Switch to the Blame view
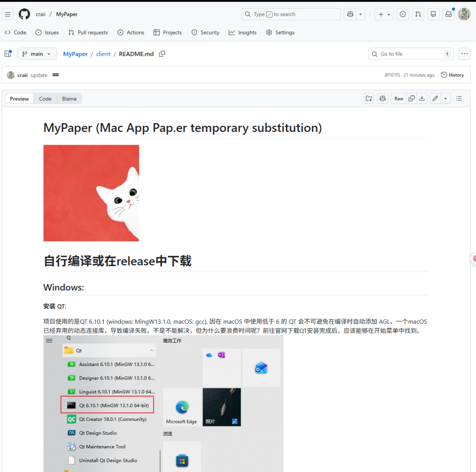Image resolution: width=476 pixels, height=472 pixels. pyautogui.click(x=69, y=99)
